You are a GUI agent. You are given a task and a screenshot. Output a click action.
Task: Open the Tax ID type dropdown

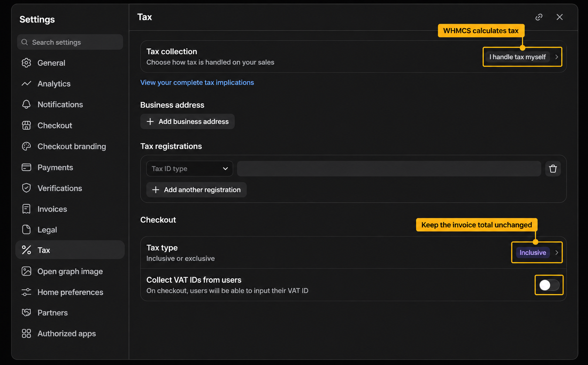point(190,169)
